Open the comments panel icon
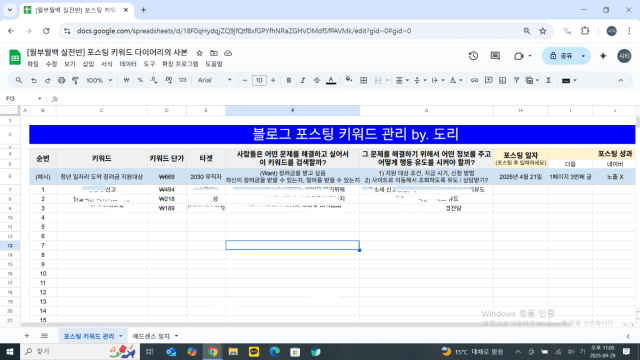 (x=495, y=56)
